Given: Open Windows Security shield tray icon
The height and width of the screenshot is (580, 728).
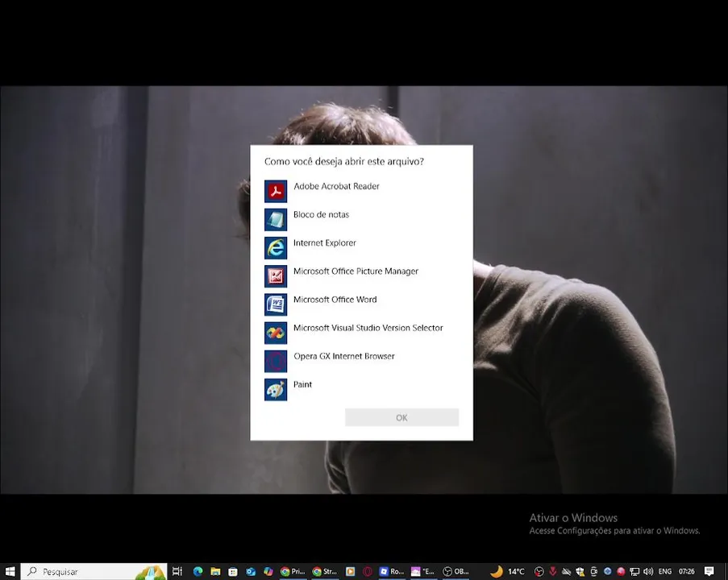Looking at the screenshot, I should coord(580,572).
